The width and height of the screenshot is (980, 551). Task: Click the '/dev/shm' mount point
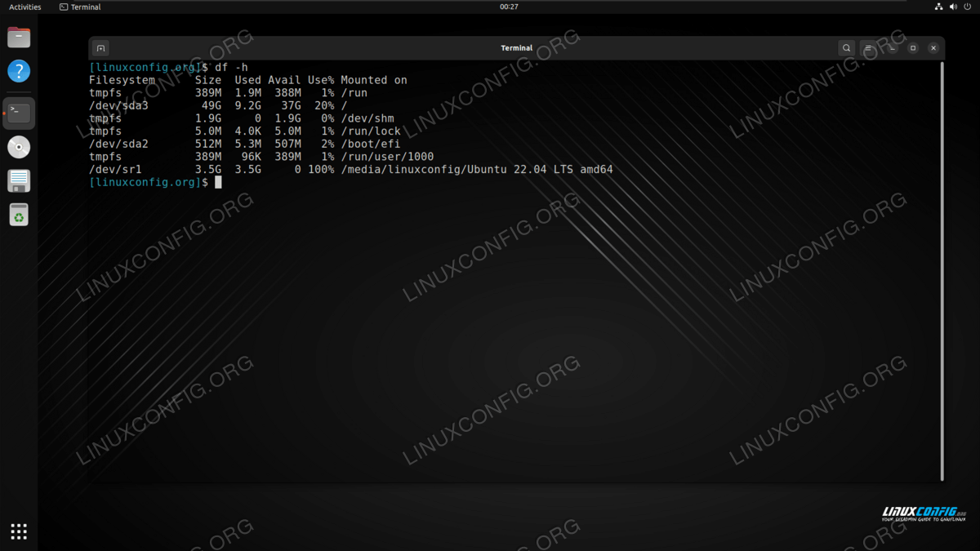(367, 118)
